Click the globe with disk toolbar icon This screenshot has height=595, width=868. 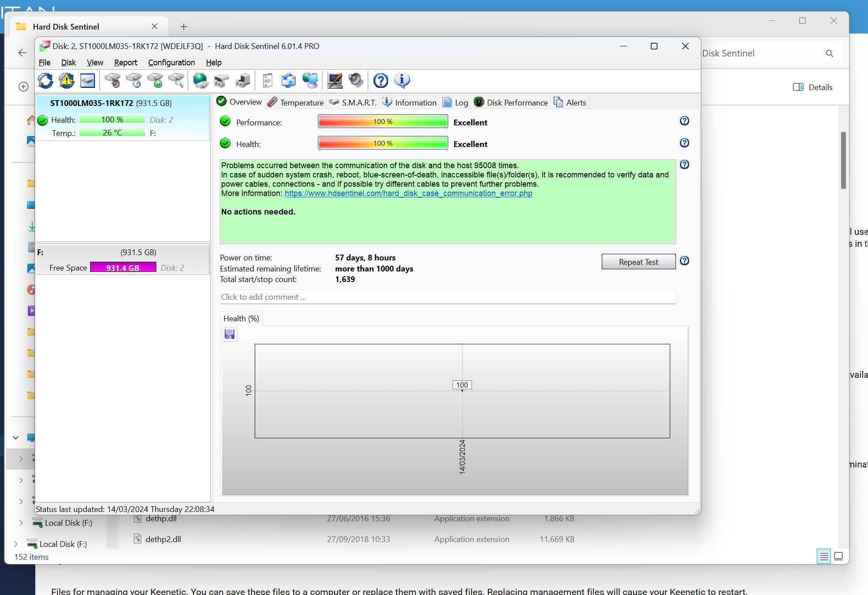tap(201, 80)
